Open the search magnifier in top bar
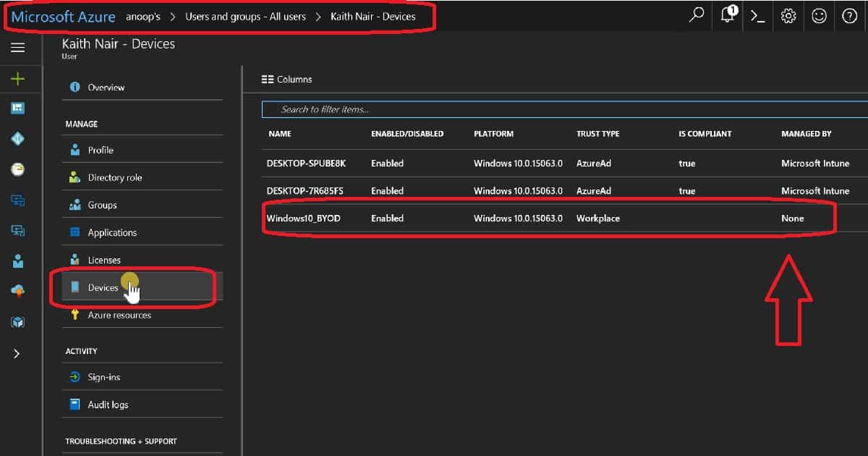Viewport: 868px width, 456px height. pos(696,16)
